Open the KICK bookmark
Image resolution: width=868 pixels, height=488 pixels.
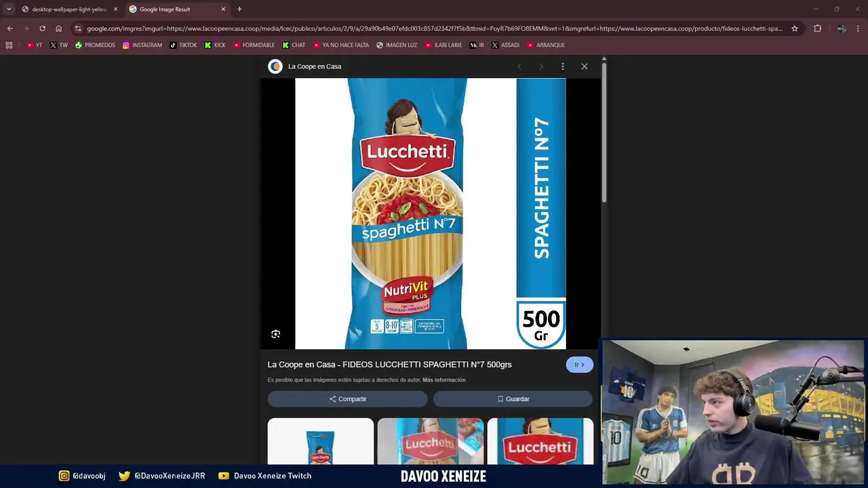coord(215,45)
